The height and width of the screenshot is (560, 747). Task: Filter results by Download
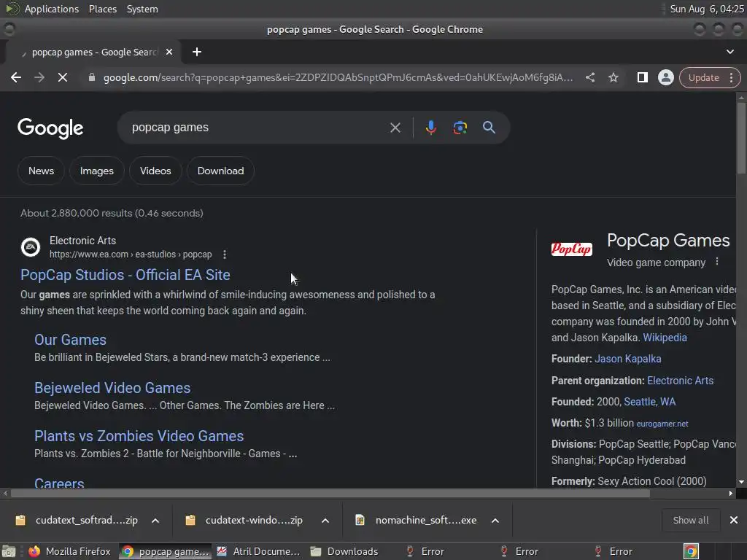click(220, 171)
